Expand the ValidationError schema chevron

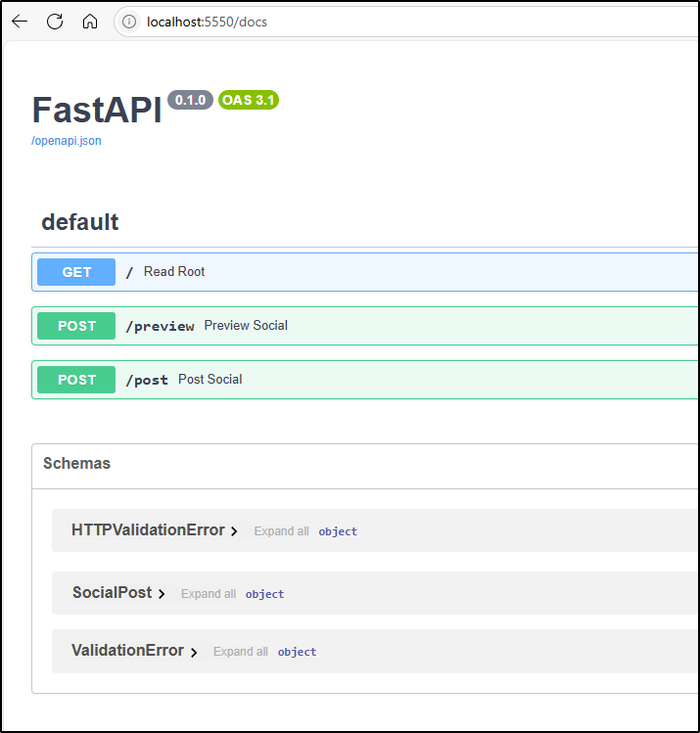(x=194, y=652)
